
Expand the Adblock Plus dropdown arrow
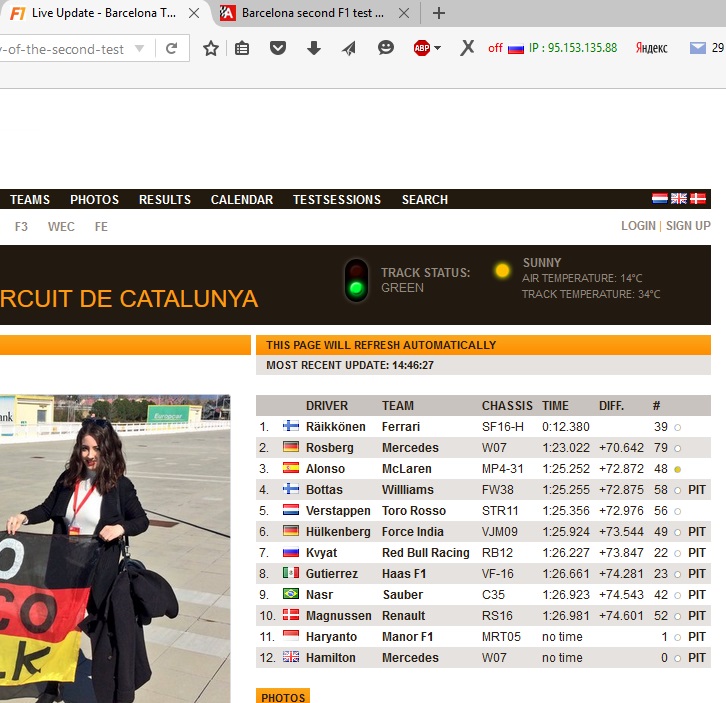coord(438,48)
